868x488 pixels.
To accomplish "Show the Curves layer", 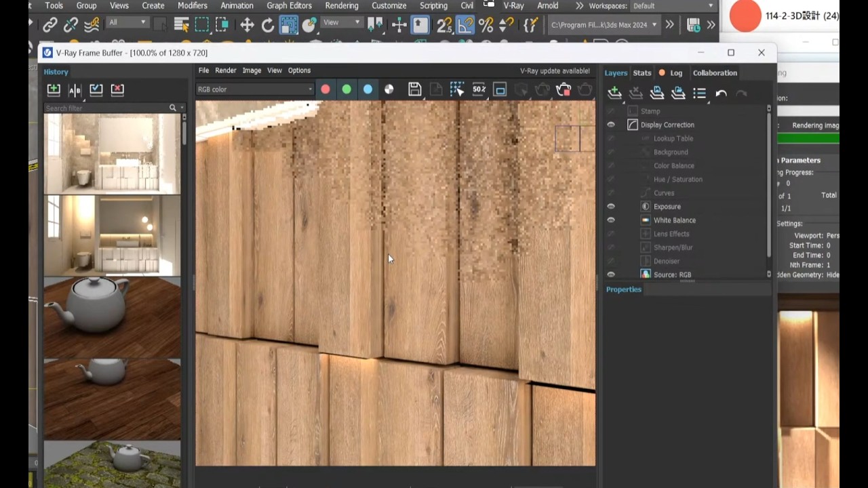I will point(611,193).
